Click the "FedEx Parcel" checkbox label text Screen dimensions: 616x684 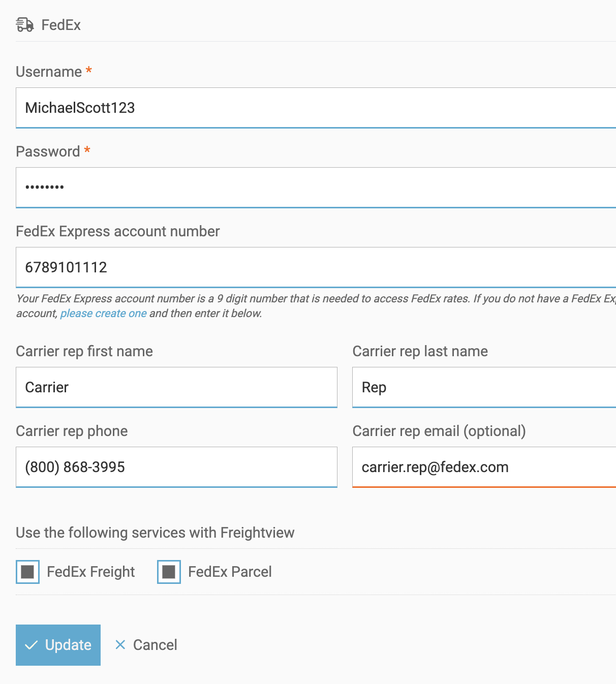point(230,572)
